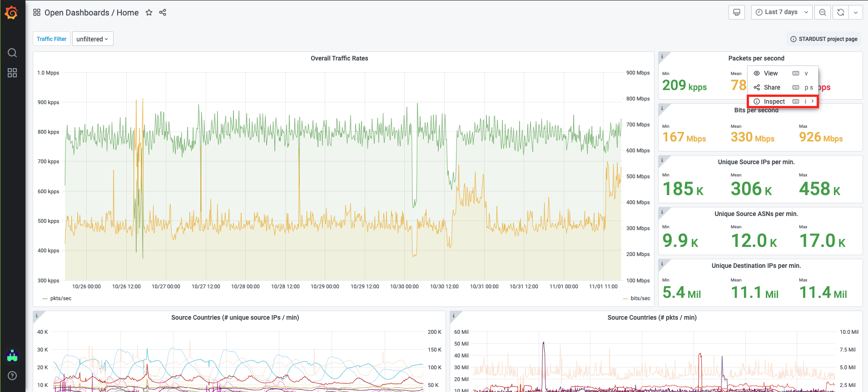Click the zoom out time range icon
The width and height of the screenshot is (868, 392).
pos(823,12)
